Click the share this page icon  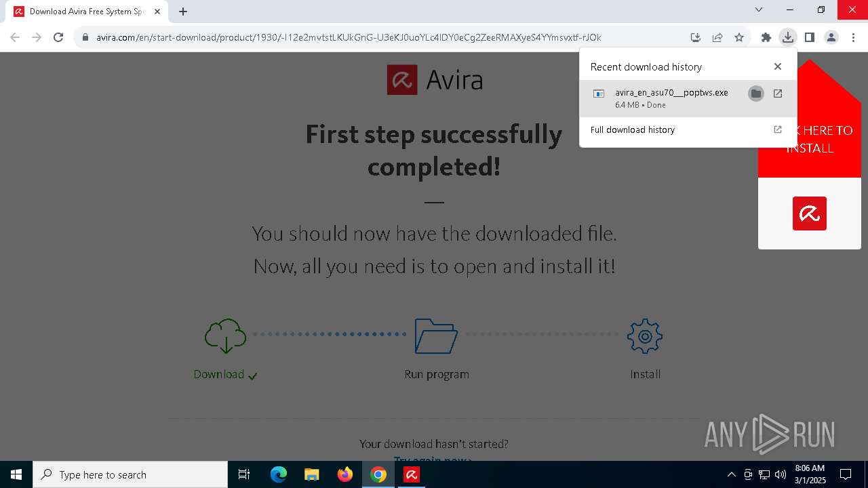717,37
